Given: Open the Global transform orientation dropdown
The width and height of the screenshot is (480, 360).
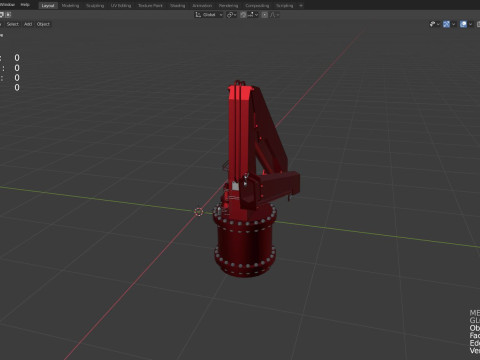Looking at the screenshot, I should click(x=209, y=15).
